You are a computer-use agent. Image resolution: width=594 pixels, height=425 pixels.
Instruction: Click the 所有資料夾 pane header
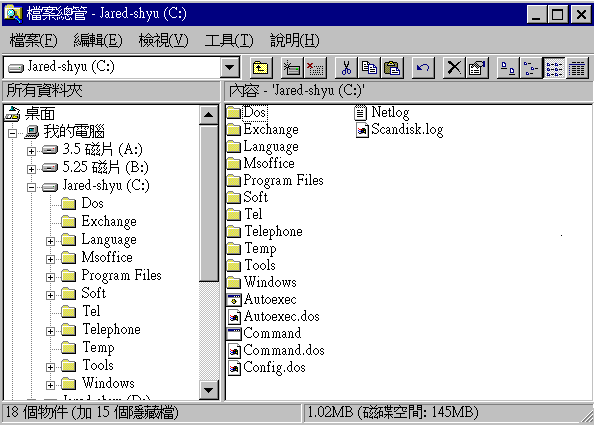(x=111, y=91)
